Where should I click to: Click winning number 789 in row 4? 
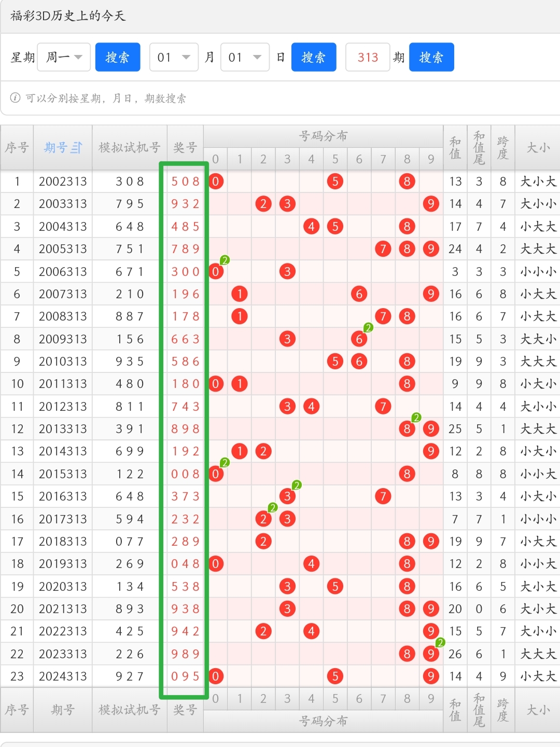pos(185,249)
